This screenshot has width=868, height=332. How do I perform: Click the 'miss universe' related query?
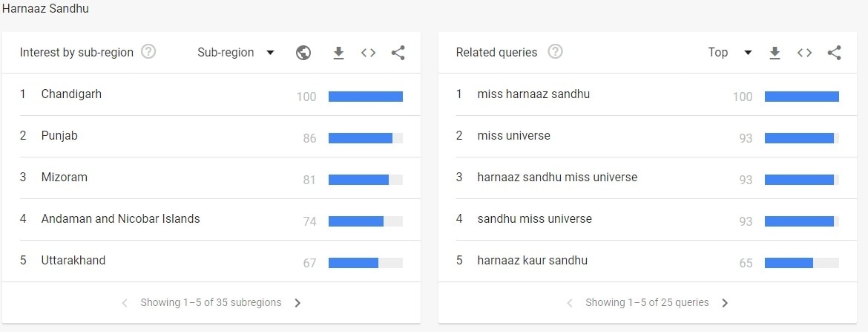coord(513,136)
